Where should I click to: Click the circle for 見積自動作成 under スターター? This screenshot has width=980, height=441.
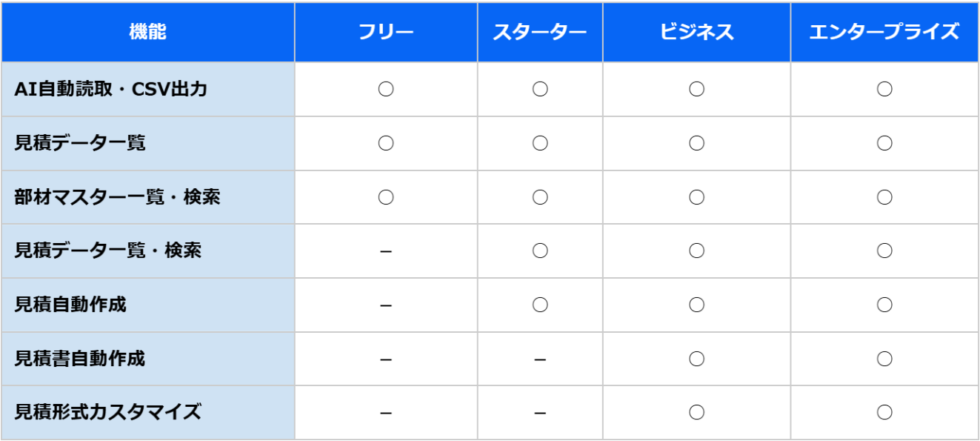[540, 305]
